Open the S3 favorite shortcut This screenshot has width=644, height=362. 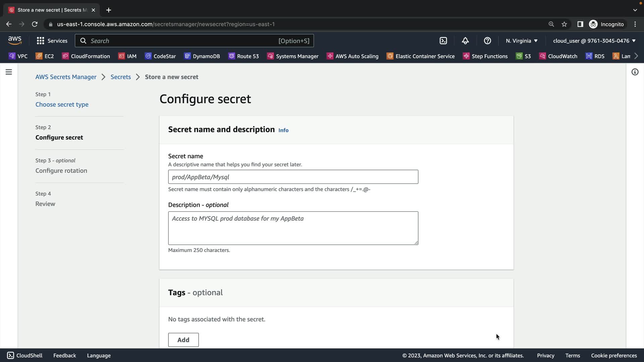(523, 56)
